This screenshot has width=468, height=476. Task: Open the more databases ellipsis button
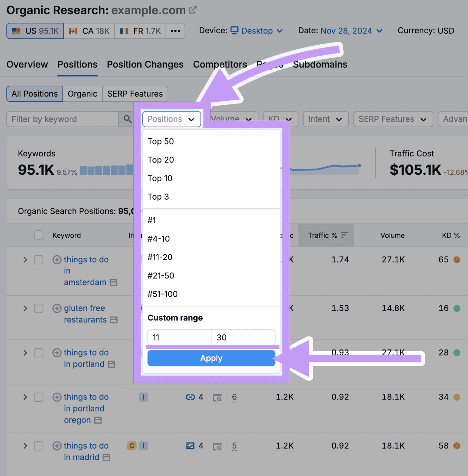[x=176, y=31]
